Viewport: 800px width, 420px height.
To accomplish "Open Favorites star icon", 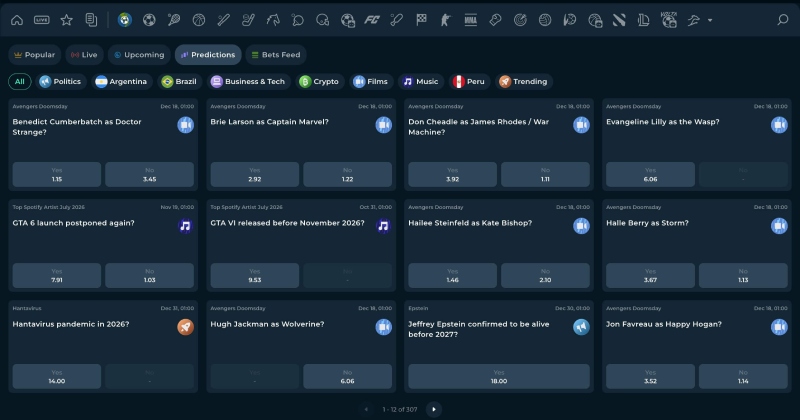I will point(66,20).
